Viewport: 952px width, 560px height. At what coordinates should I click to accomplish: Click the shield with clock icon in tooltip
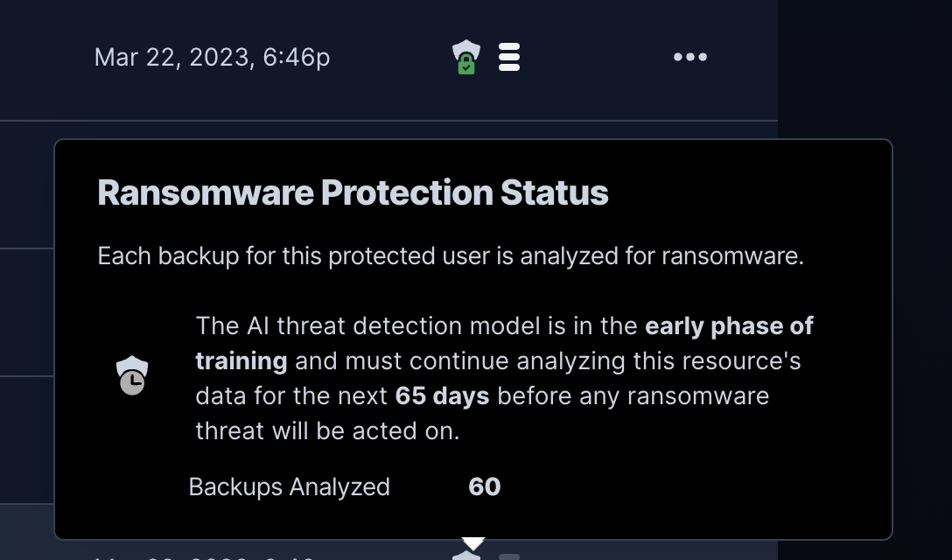[x=132, y=376]
